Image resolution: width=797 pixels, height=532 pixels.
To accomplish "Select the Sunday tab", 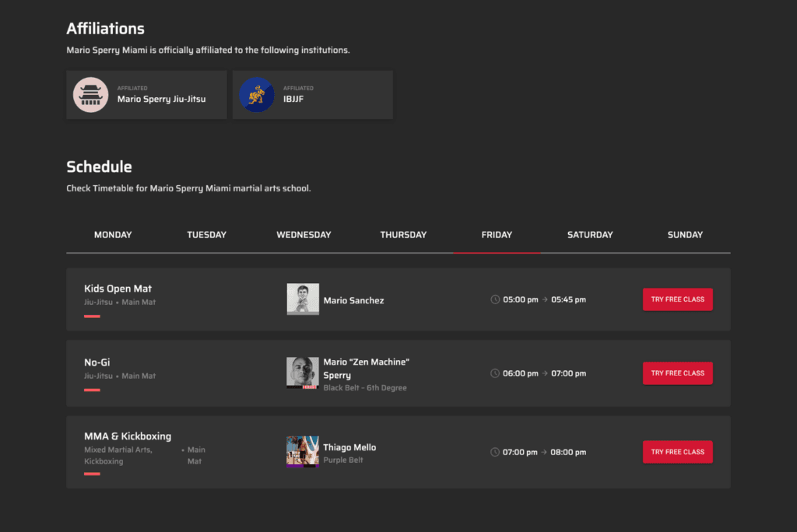I will [x=685, y=234].
